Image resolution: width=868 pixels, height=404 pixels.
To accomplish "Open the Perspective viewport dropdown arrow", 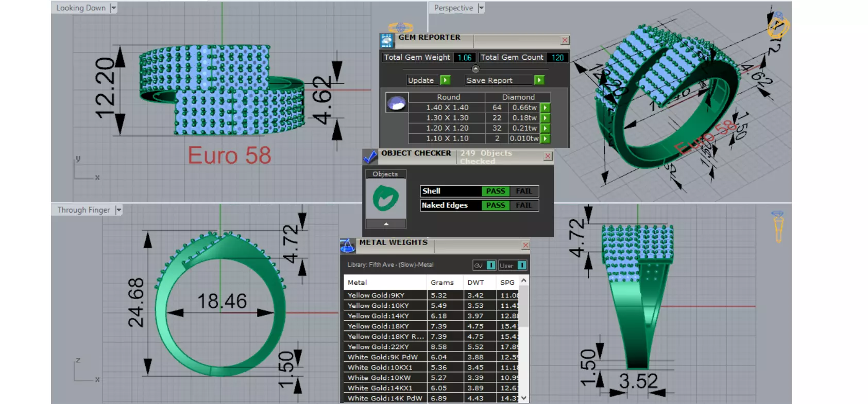I will [x=481, y=8].
